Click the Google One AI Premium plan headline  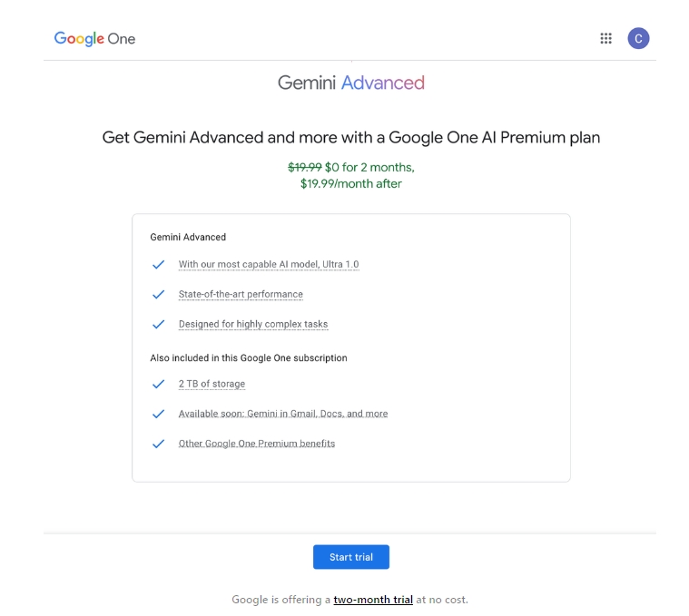[x=351, y=137]
